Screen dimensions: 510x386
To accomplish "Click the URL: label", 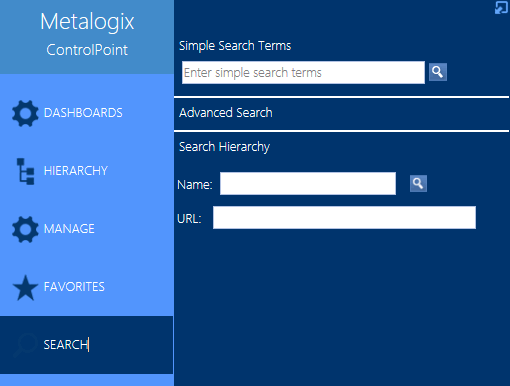I will pos(189,219).
